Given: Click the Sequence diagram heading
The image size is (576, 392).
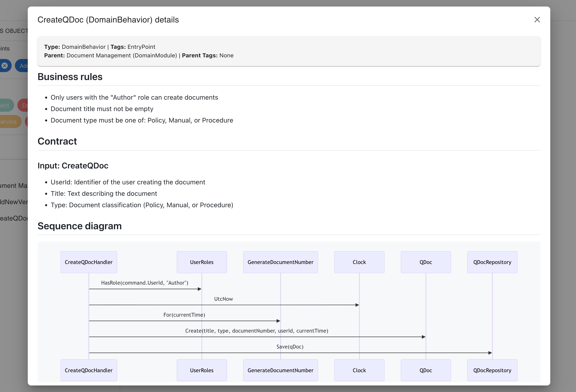Looking at the screenshot, I should [80, 226].
